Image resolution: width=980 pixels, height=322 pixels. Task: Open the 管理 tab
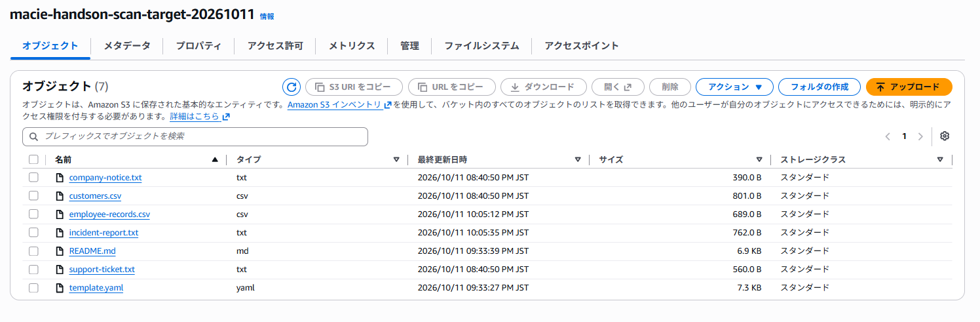pos(409,46)
